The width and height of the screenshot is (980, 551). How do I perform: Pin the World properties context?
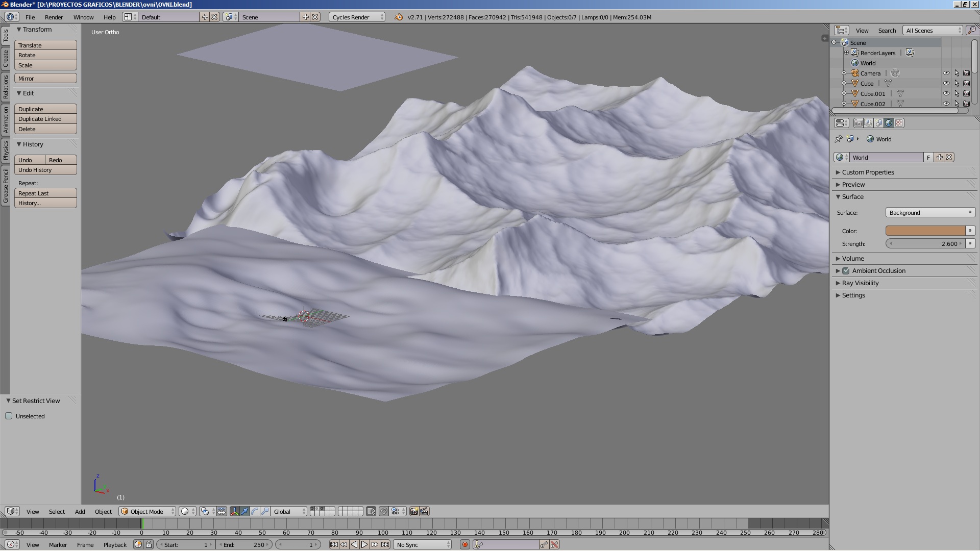point(838,139)
